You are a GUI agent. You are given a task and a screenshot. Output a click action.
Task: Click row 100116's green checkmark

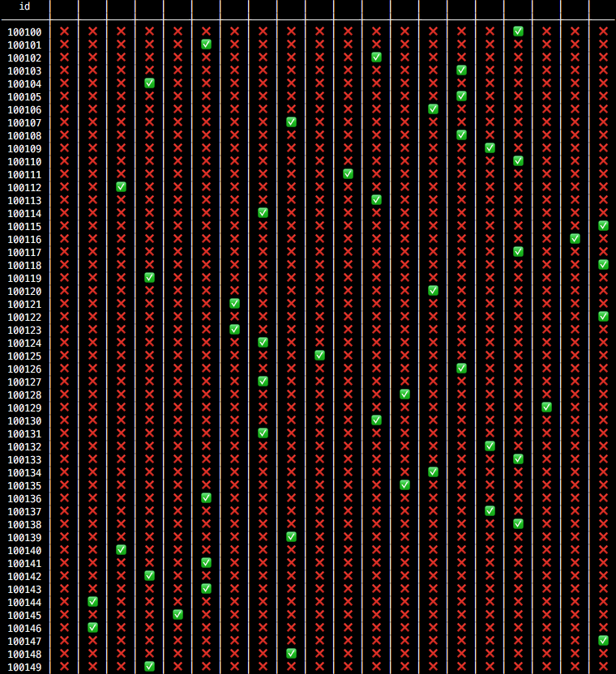click(575, 239)
